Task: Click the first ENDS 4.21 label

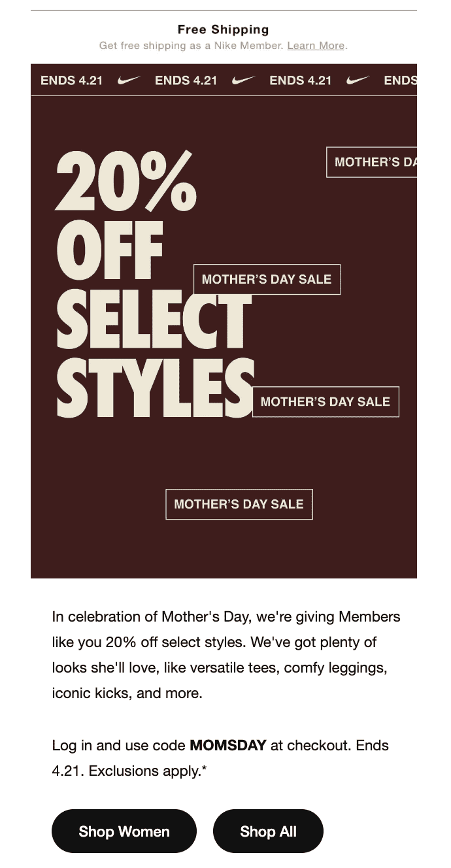Action: tap(71, 80)
